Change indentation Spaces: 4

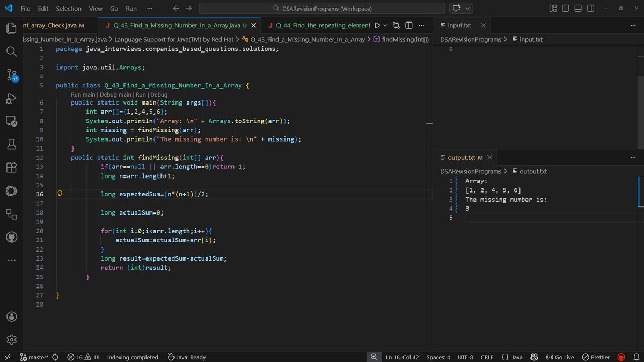tap(438, 357)
